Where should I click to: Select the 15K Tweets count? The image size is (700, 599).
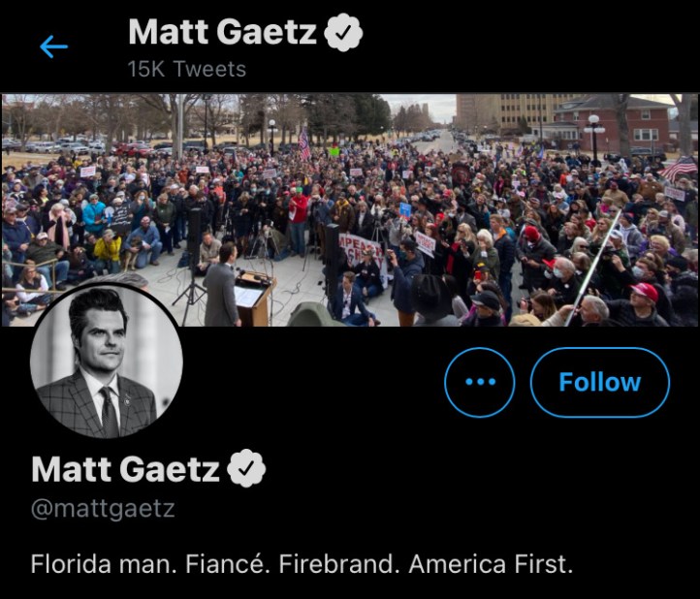[187, 69]
